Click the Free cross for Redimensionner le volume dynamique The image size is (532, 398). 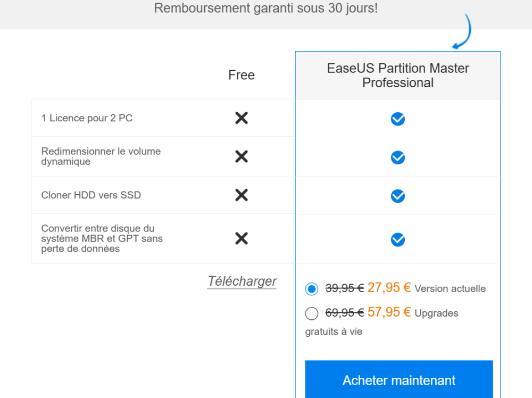click(x=242, y=156)
